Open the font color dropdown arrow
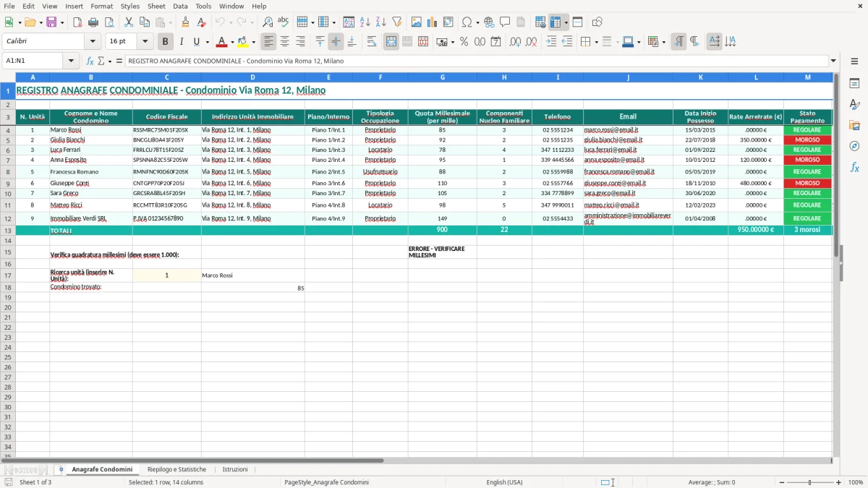868x488 pixels. coord(231,42)
